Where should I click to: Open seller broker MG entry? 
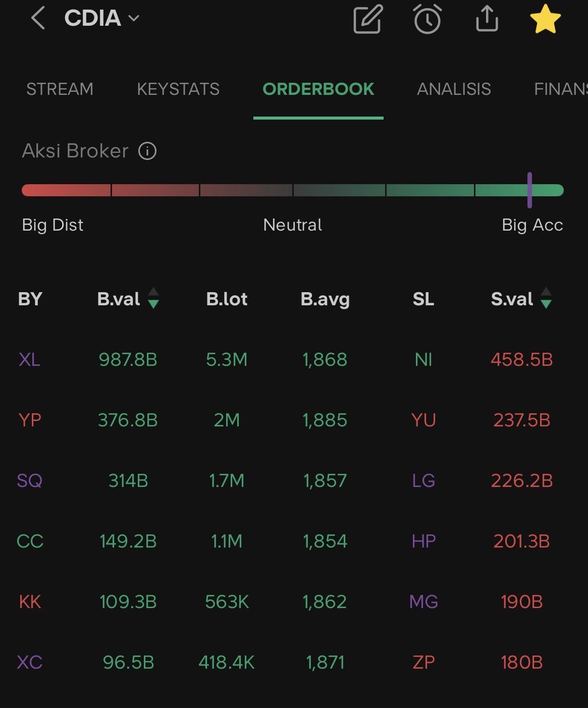pyautogui.click(x=423, y=602)
